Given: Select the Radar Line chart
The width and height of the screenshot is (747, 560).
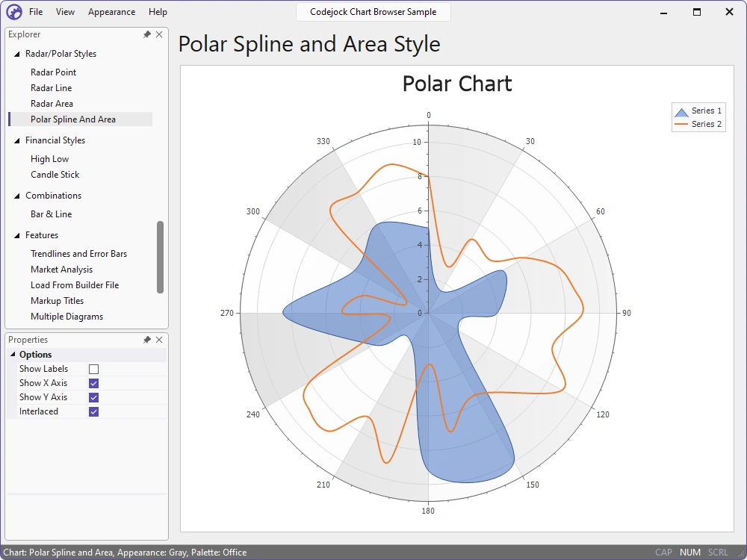Looking at the screenshot, I should point(51,88).
